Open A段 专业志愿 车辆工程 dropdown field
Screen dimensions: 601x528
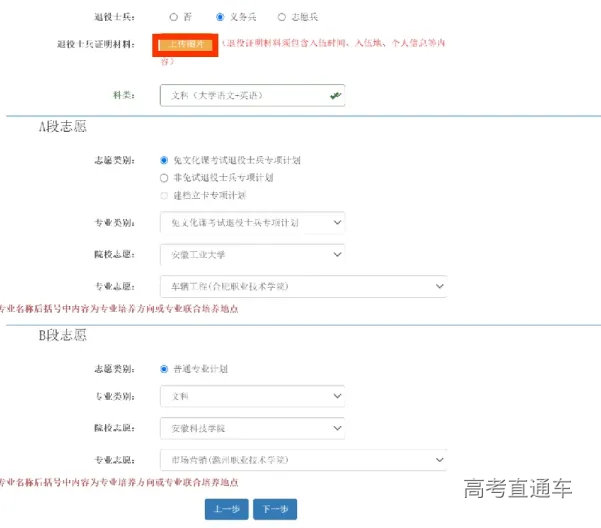pyautogui.click(x=300, y=286)
